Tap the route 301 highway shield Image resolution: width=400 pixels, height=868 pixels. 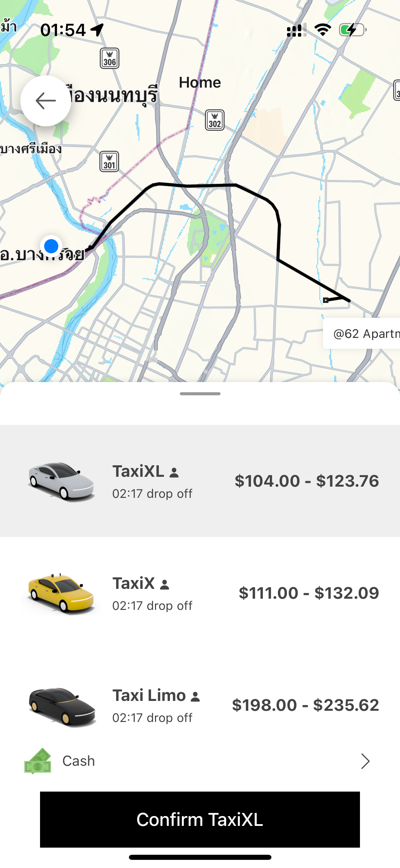click(x=109, y=162)
